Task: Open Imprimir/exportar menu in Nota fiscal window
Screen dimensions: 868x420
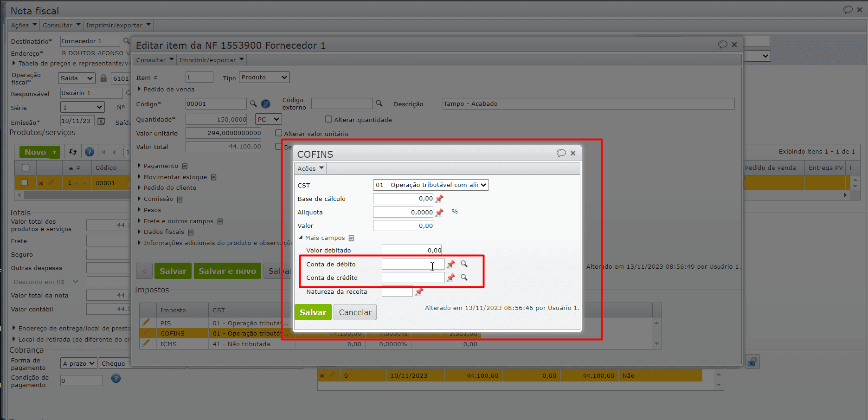Action: click(x=118, y=25)
